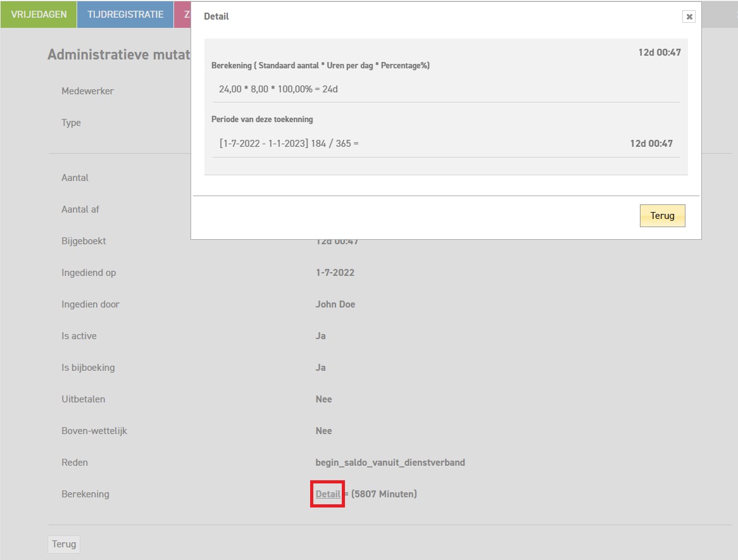Select the formula line ending in 24d
Viewport: 738px width, 560px height.
click(278, 89)
